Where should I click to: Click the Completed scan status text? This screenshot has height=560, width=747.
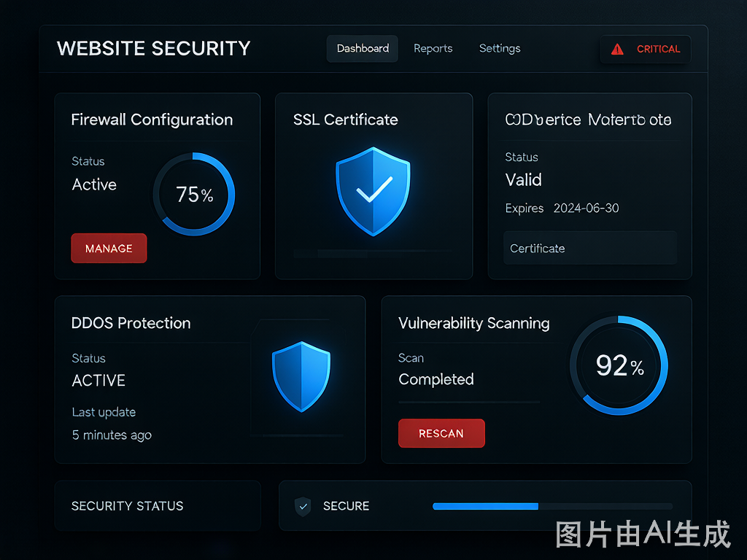(436, 379)
